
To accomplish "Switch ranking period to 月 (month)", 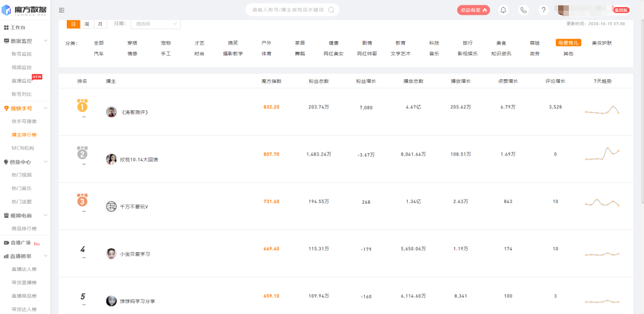I will [100, 24].
